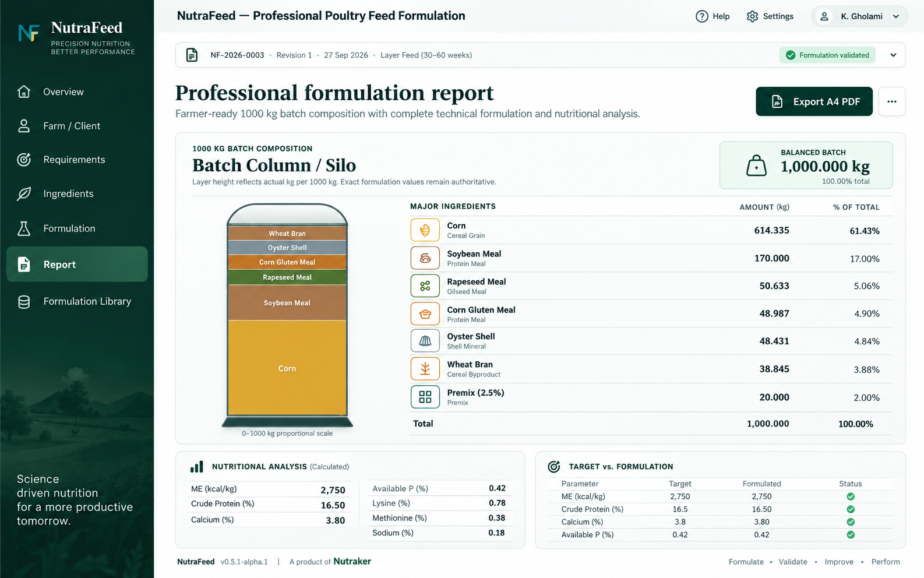Image resolution: width=924 pixels, height=578 pixels.
Task: Click the Soybean Meal ingredient icon
Action: (425, 258)
